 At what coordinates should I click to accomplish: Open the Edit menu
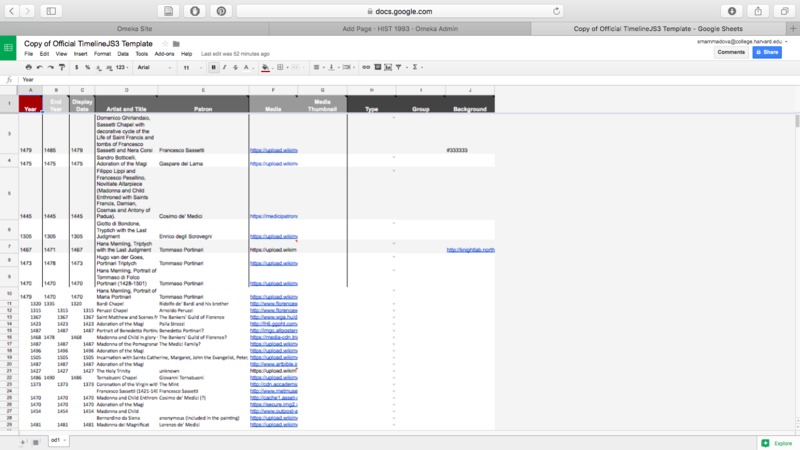(x=44, y=54)
